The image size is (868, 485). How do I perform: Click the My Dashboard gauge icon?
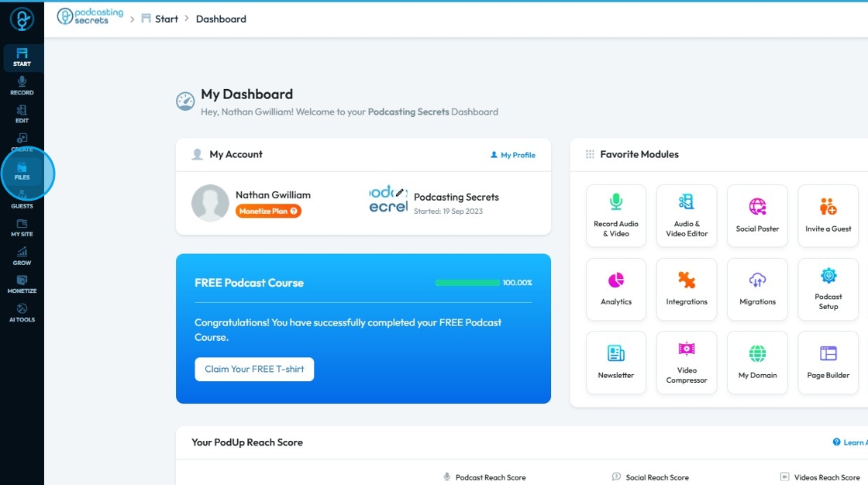(x=185, y=101)
